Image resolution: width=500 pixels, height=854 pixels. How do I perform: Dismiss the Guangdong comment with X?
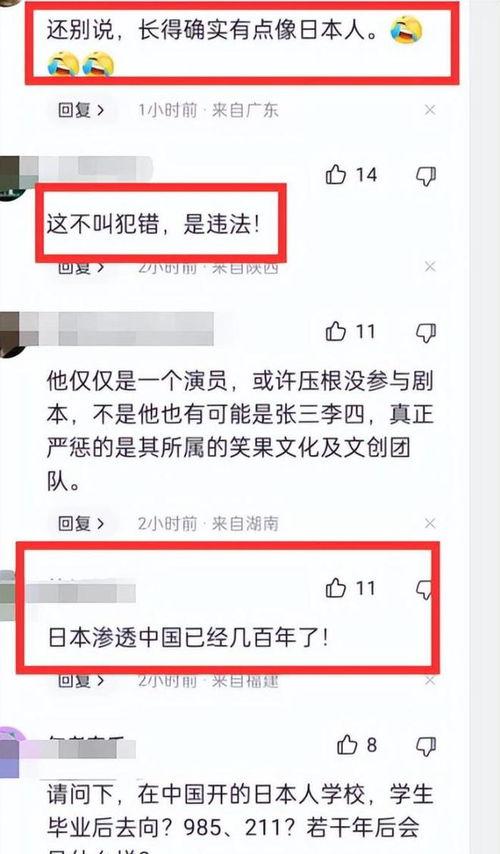click(430, 110)
